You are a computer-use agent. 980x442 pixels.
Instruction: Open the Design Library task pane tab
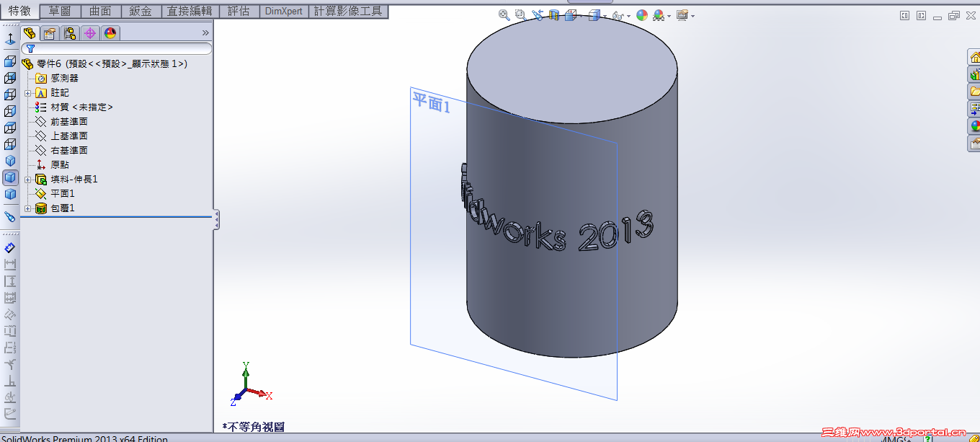974,74
